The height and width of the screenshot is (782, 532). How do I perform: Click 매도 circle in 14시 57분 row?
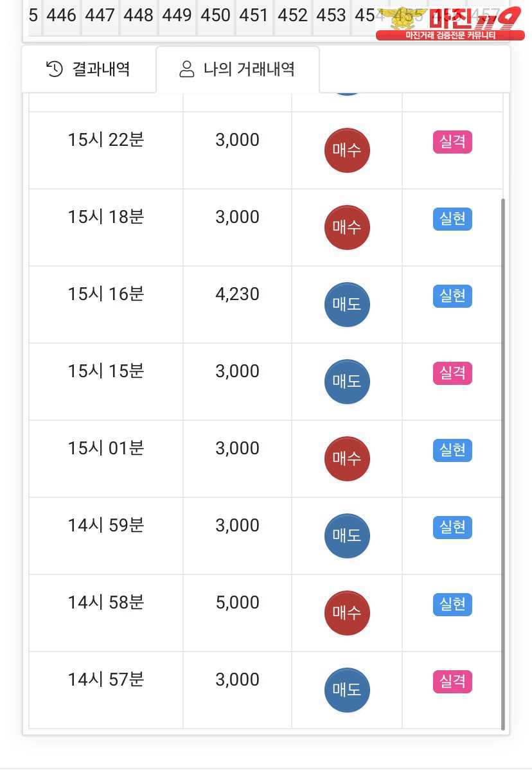click(x=347, y=690)
